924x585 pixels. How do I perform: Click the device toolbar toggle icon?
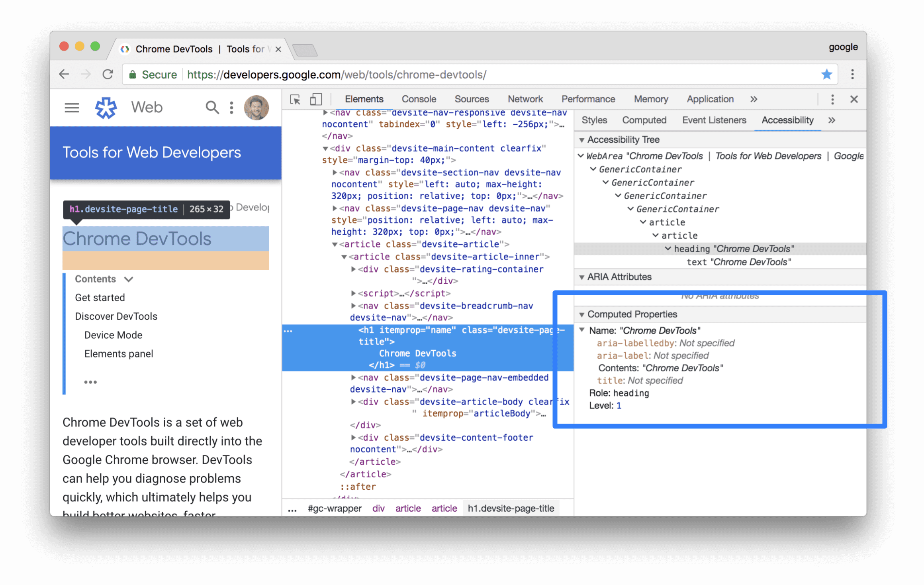pos(315,99)
